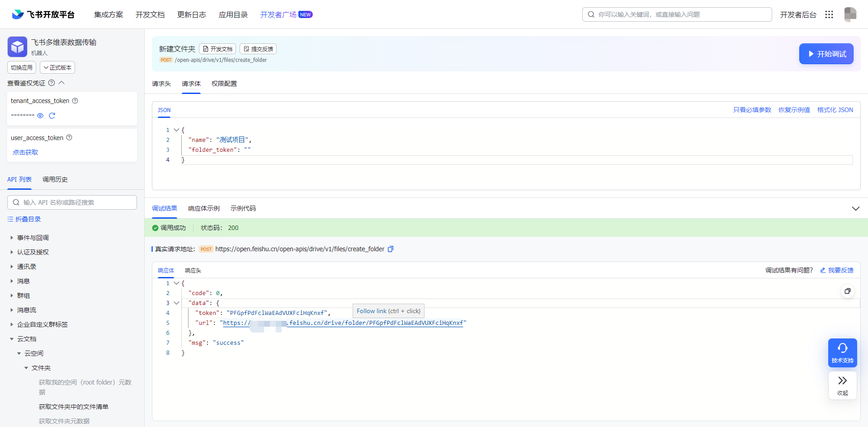Image resolution: width=868 pixels, height=427 pixels.
Task: Switch to the 响应体 tab
Action: tap(166, 271)
